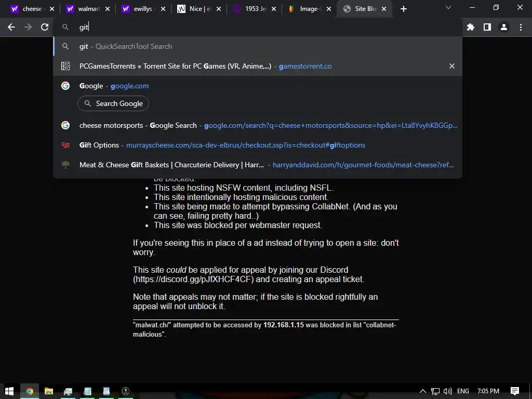Click the forward navigation arrow

[28, 27]
